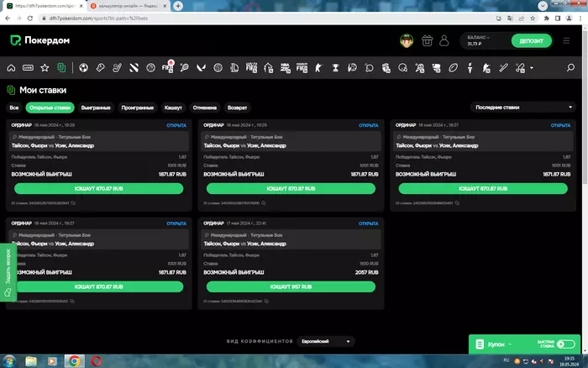Screen dimensions: 588x368
Task: Open the hamburger menu icon
Action: pyautogui.click(x=566, y=40)
